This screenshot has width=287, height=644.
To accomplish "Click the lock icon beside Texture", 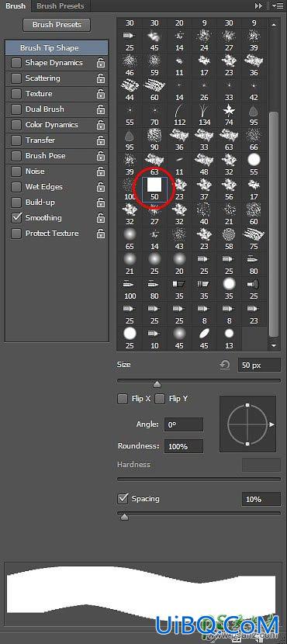I will coord(101,94).
